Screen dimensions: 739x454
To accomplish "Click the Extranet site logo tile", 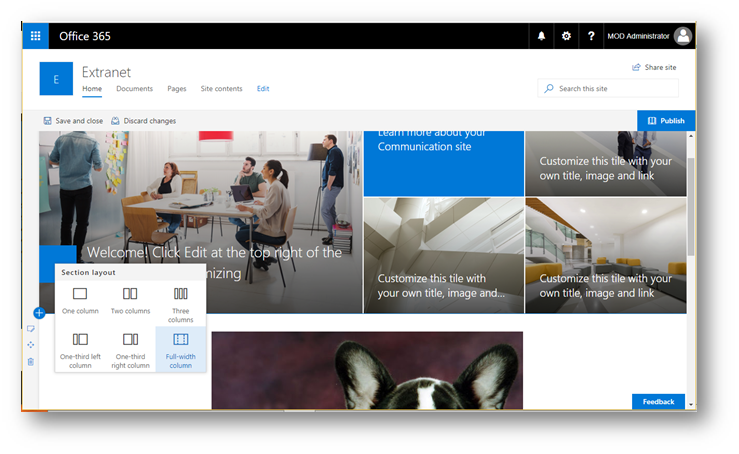I will pos(56,79).
